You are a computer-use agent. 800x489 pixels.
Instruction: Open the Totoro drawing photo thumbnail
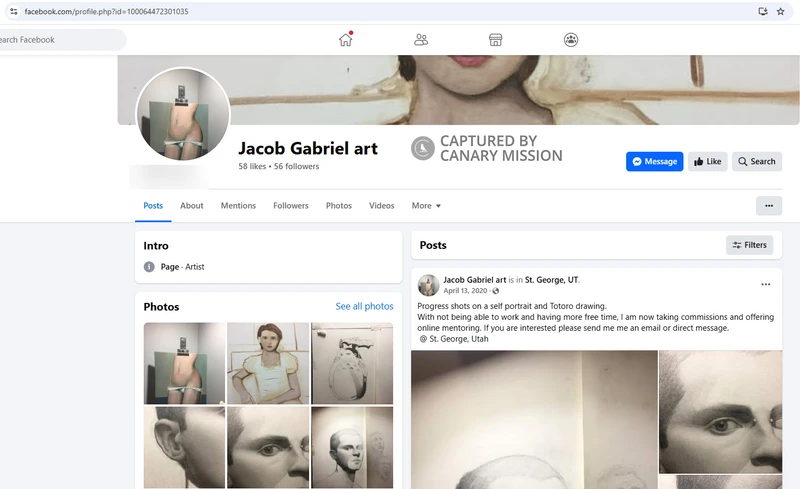[x=352, y=363]
